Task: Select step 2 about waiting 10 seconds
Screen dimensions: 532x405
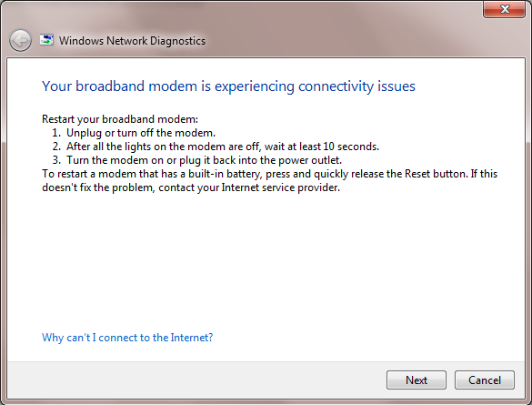Action: click(x=223, y=147)
